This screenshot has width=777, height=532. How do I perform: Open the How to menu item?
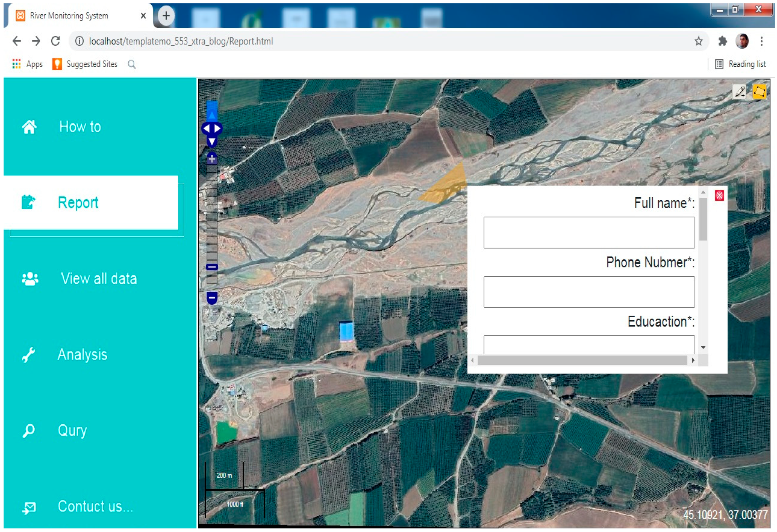[80, 127]
